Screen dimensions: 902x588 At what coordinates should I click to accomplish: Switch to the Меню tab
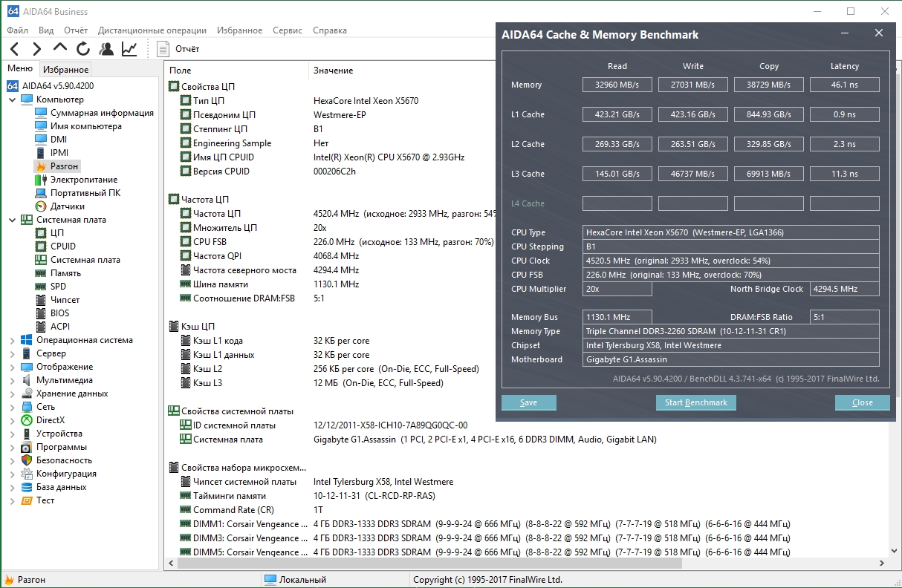point(20,69)
